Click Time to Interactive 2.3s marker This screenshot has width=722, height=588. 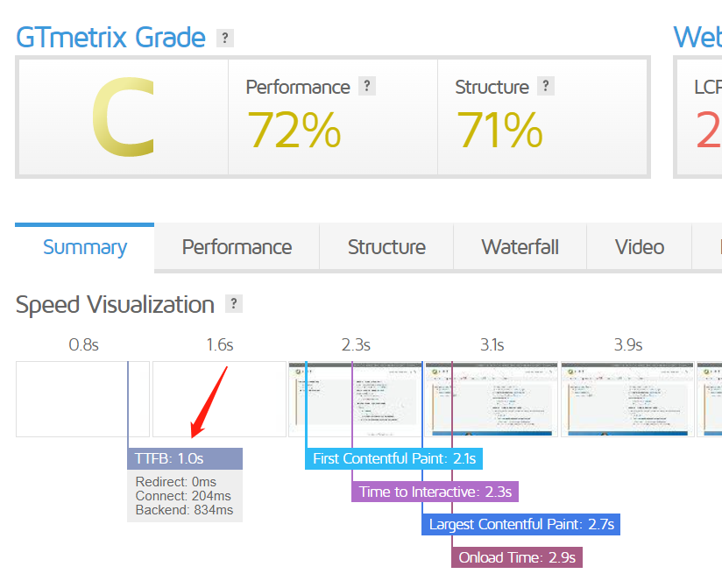pyautogui.click(x=435, y=492)
